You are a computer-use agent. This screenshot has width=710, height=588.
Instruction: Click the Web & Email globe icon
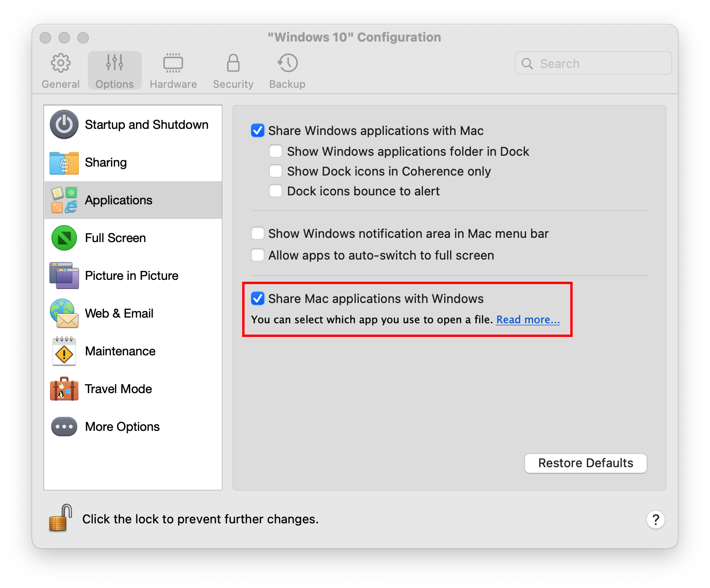point(64,313)
